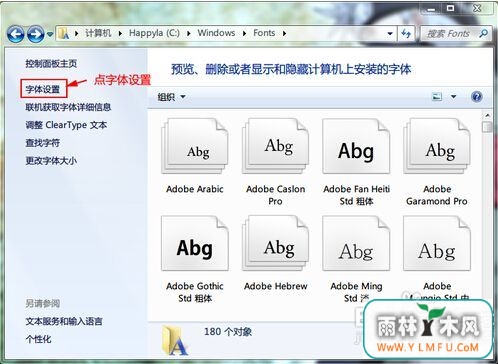
Task: Open 个性化 link
Action: pyautogui.click(x=38, y=339)
